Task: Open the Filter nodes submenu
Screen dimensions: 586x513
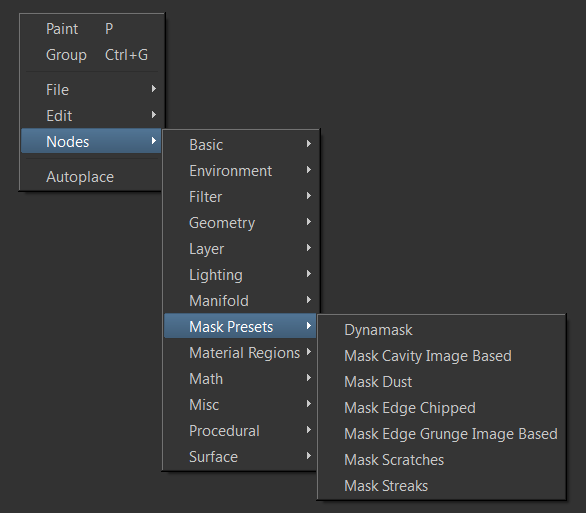Action: tap(241, 197)
